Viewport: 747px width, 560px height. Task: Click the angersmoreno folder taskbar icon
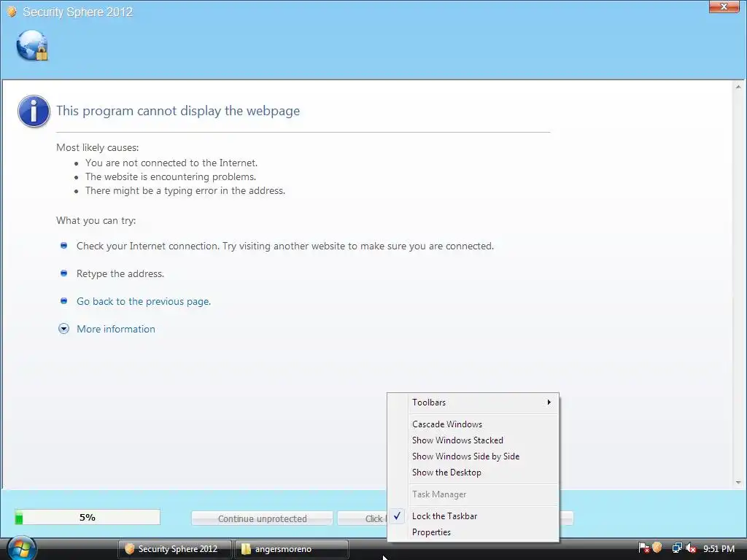[x=245, y=549]
